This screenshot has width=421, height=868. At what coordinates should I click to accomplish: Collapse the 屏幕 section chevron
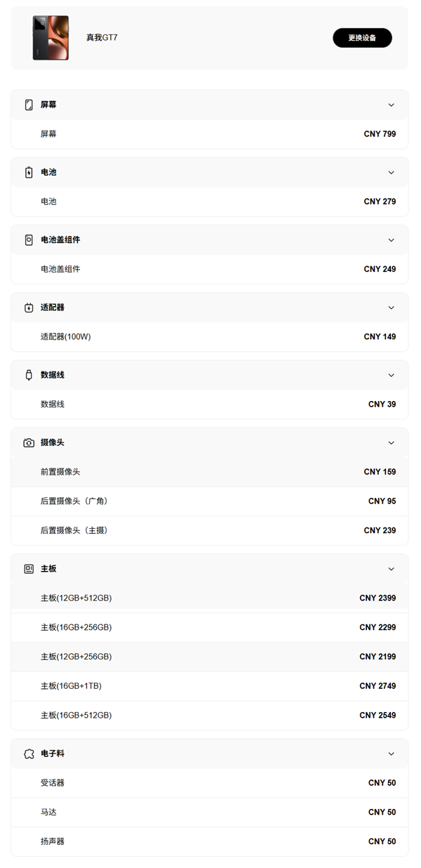click(391, 105)
